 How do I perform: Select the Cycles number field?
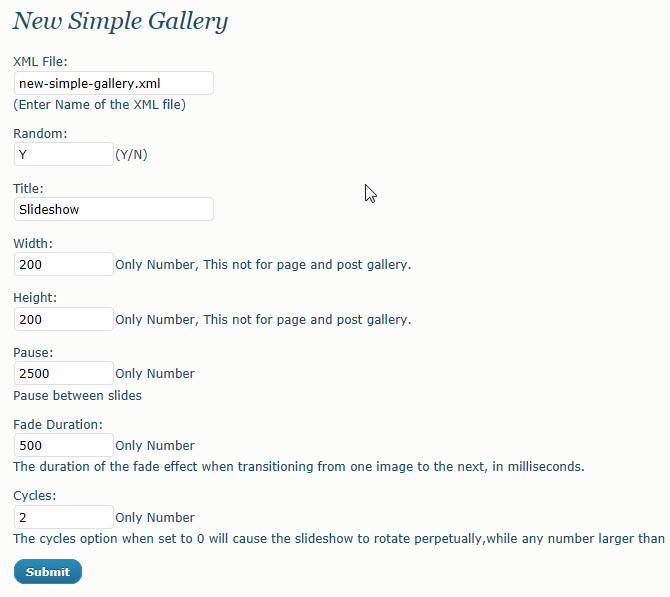(x=64, y=517)
